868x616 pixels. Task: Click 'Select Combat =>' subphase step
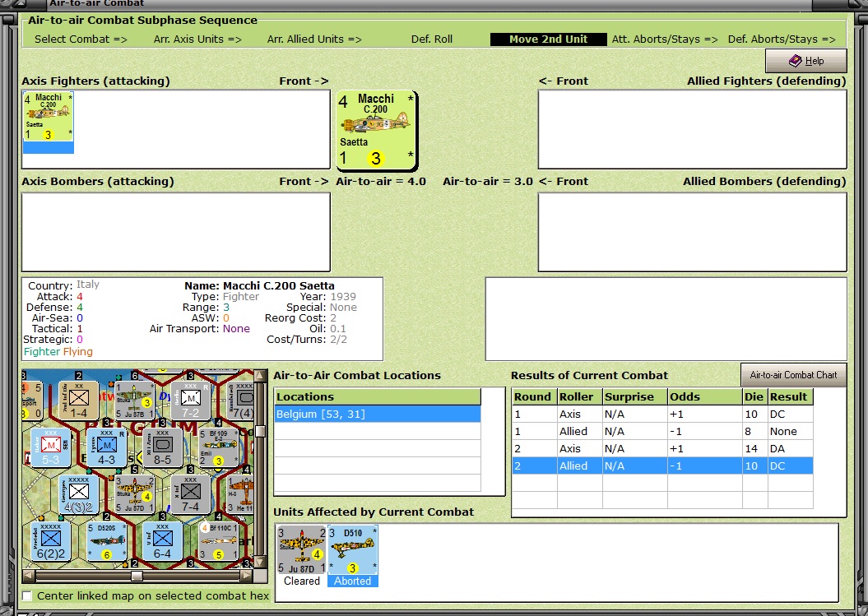pyautogui.click(x=81, y=39)
